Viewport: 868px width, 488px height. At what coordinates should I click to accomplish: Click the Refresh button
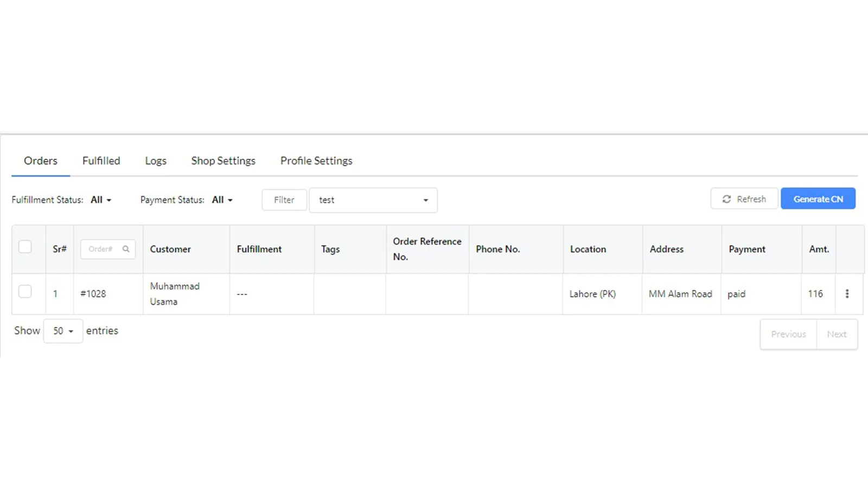pyautogui.click(x=744, y=199)
